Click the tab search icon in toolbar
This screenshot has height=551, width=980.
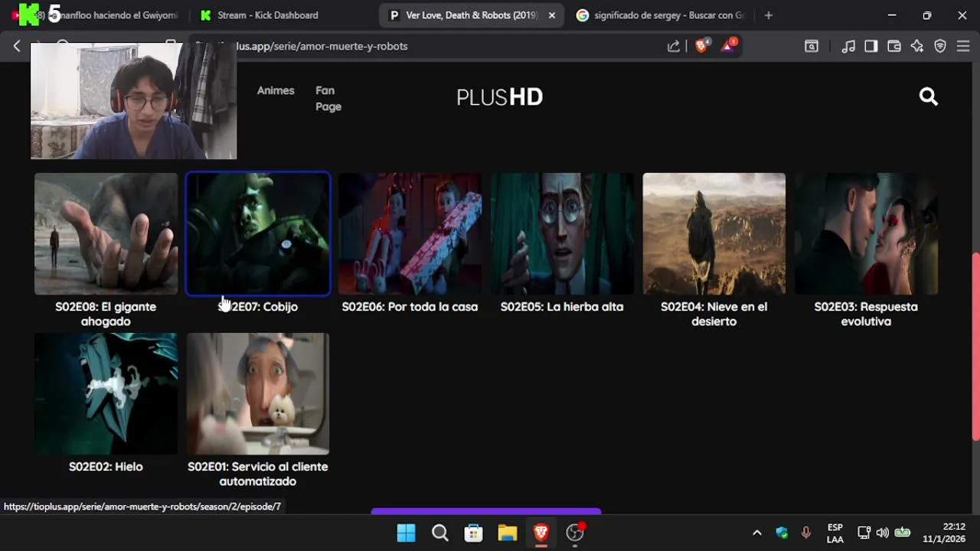point(811,46)
